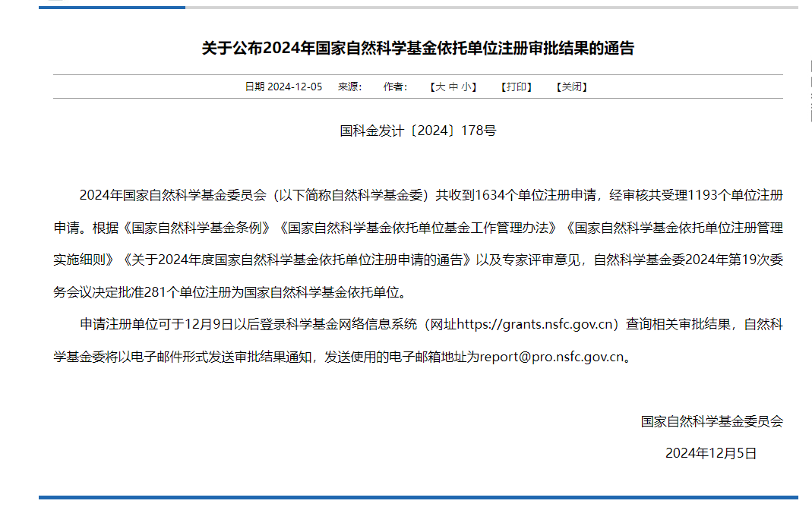The image size is (812, 507).
Task: Click the closing date 2024年12月5日
Action: [711, 454]
